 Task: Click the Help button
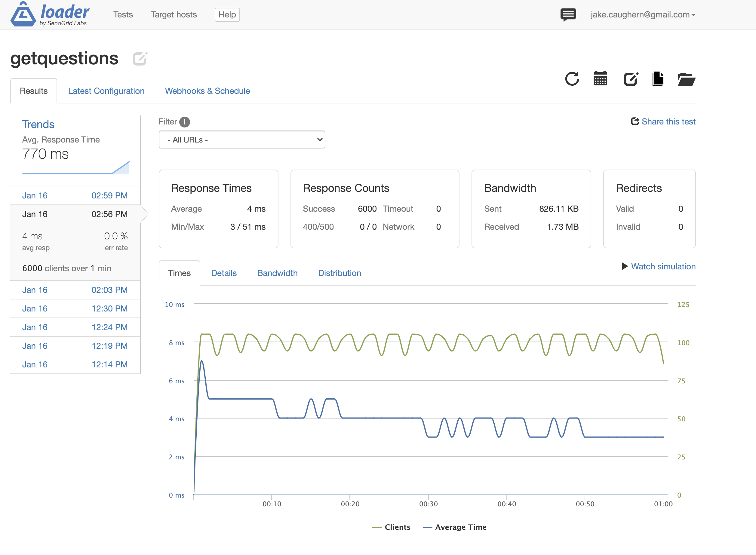[227, 14]
